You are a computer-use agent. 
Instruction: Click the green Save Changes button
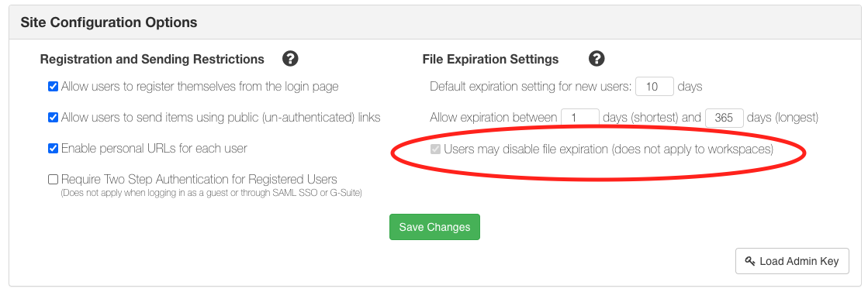pyautogui.click(x=434, y=227)
